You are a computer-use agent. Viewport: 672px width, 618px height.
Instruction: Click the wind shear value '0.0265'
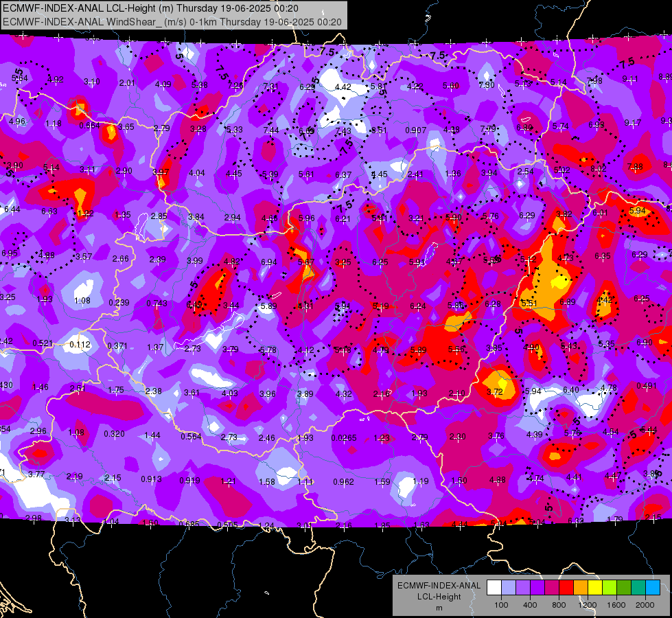[x=344, y=438]
